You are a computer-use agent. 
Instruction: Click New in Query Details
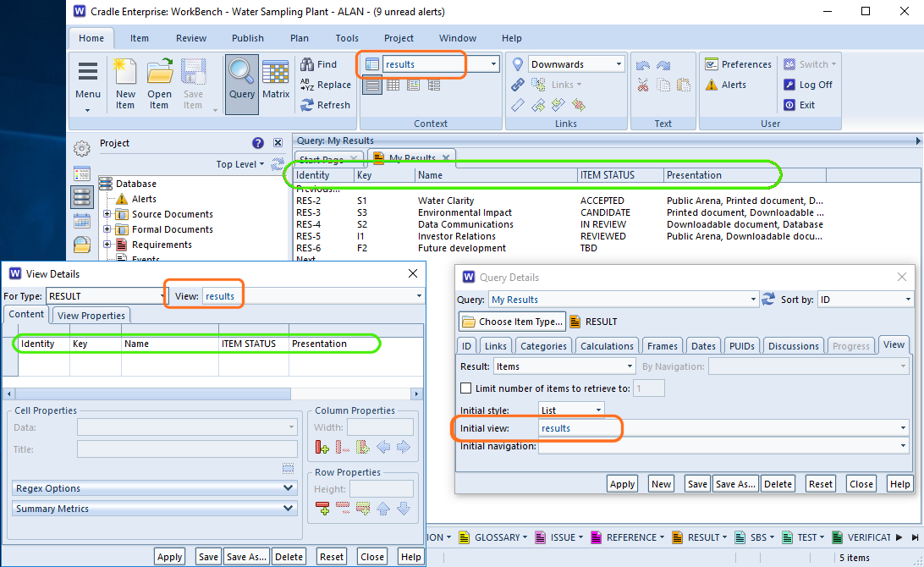coord(661,484)
